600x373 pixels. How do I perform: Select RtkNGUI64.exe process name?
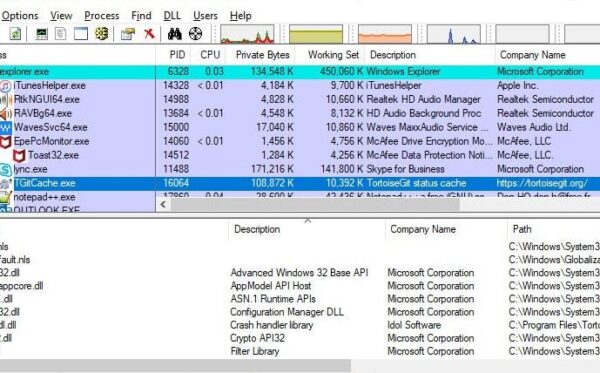[47, 99]
